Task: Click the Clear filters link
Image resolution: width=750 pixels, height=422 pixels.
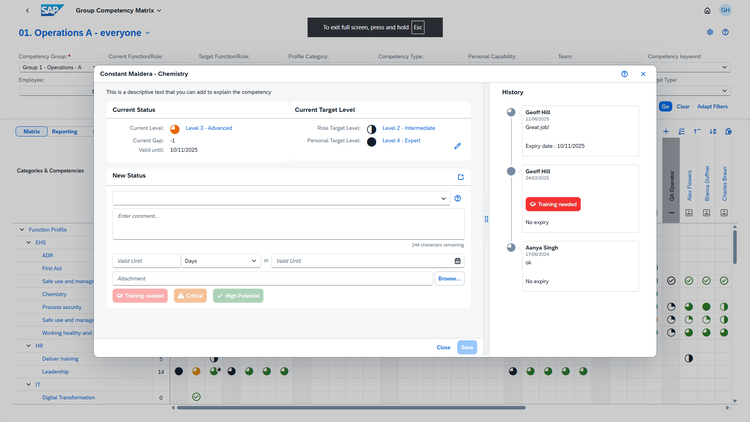Action: click(683, 106)
